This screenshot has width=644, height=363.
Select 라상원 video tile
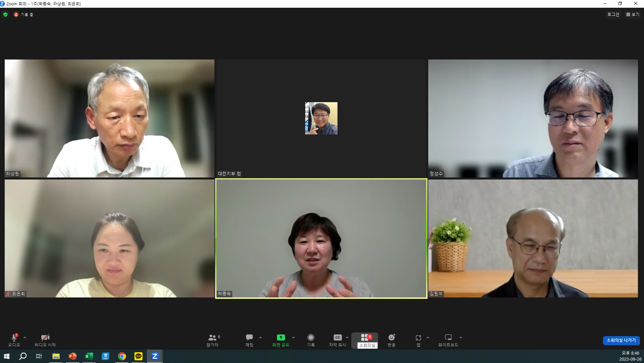110,118
